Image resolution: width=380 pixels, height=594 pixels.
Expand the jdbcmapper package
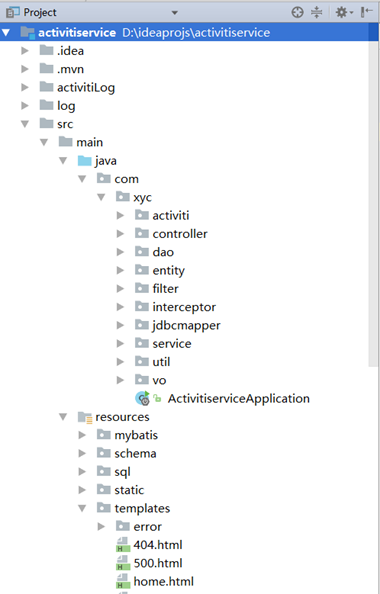[x=120, y=325]
